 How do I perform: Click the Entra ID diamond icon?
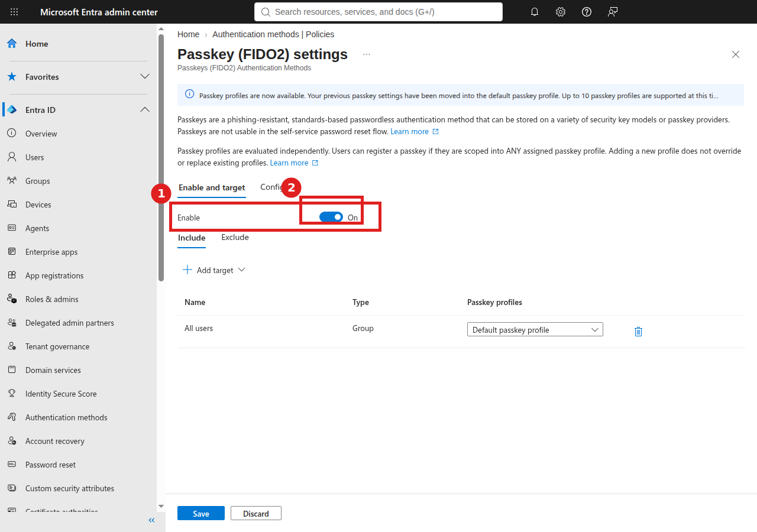click(x=12, y=110)
